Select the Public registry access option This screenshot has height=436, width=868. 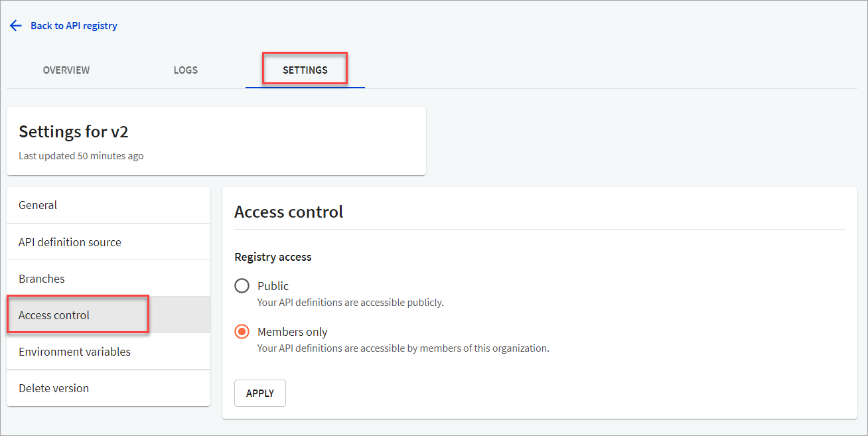tap(242, 286)
